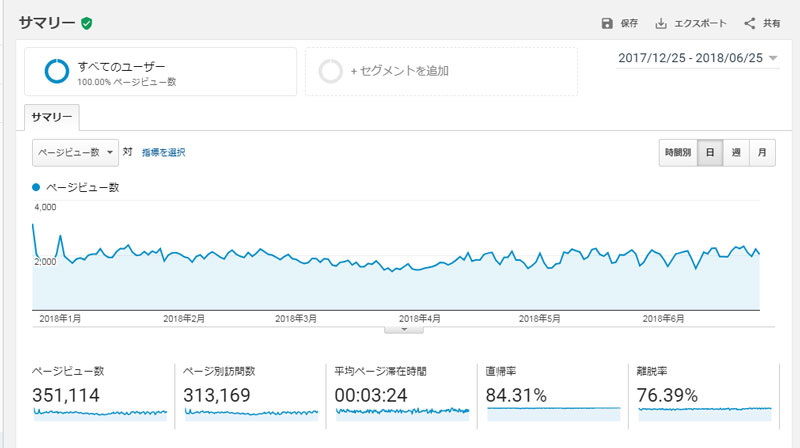This screenshot has width=800, height=448.
Task: Select the ページ別訪問数 313,169 metric tile
Action: (x=250, y=396)
